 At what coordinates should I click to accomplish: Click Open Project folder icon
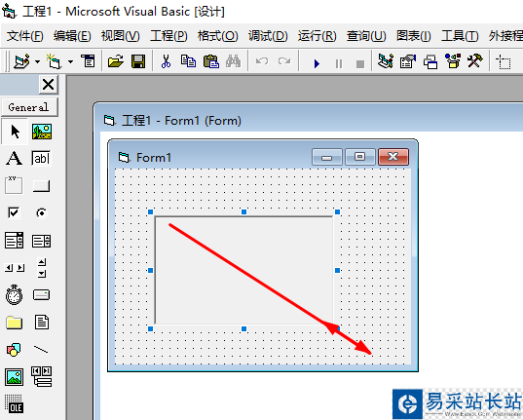(115, 61)
